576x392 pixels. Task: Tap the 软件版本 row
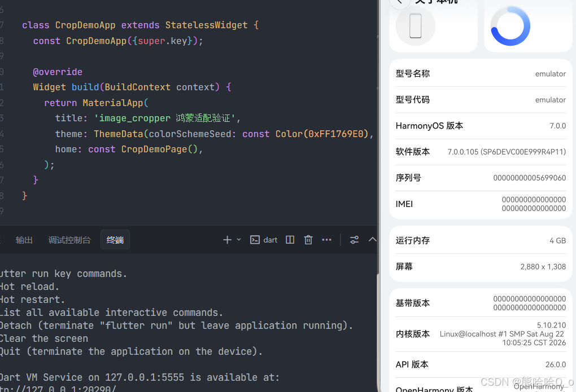click(481, 152)
